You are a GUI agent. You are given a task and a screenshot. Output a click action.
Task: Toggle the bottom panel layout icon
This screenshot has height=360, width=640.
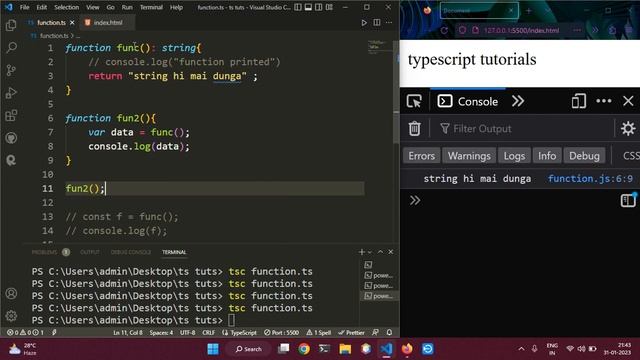pyautogui.click(x=308, y=7)
